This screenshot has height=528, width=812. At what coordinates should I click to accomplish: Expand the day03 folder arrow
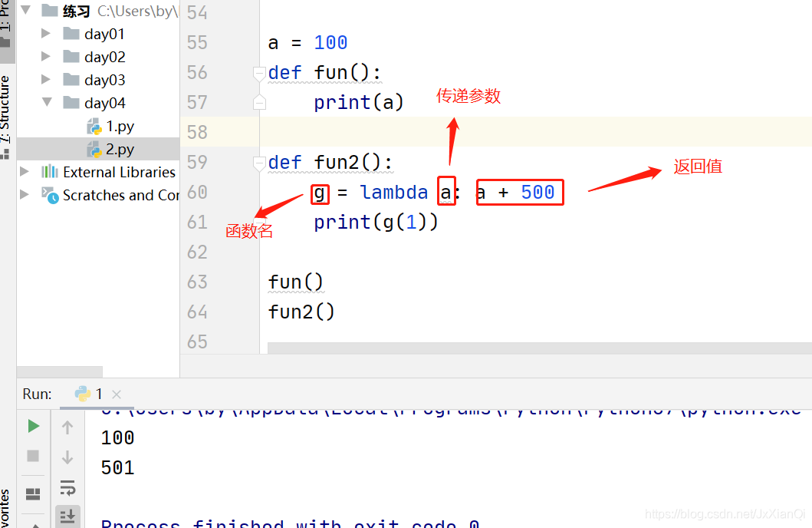(45, 79)
